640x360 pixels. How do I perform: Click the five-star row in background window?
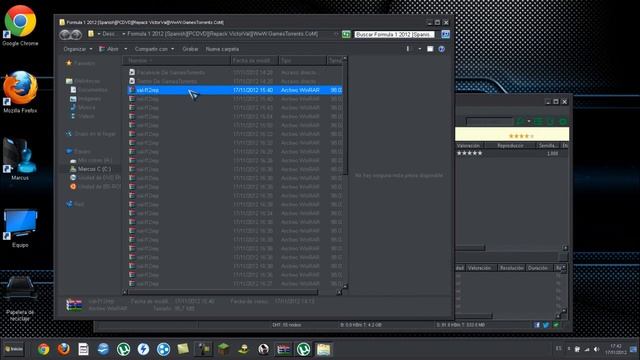coord(512,153)
